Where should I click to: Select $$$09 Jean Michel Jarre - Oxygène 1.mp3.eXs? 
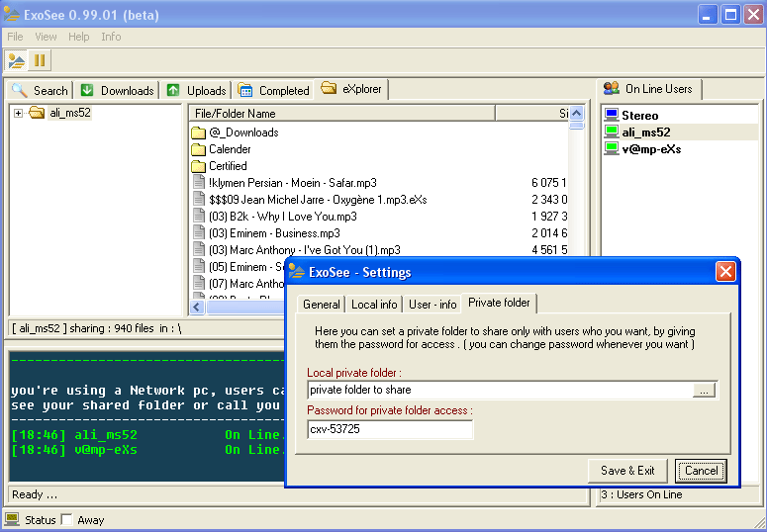[x=318, y=200]
